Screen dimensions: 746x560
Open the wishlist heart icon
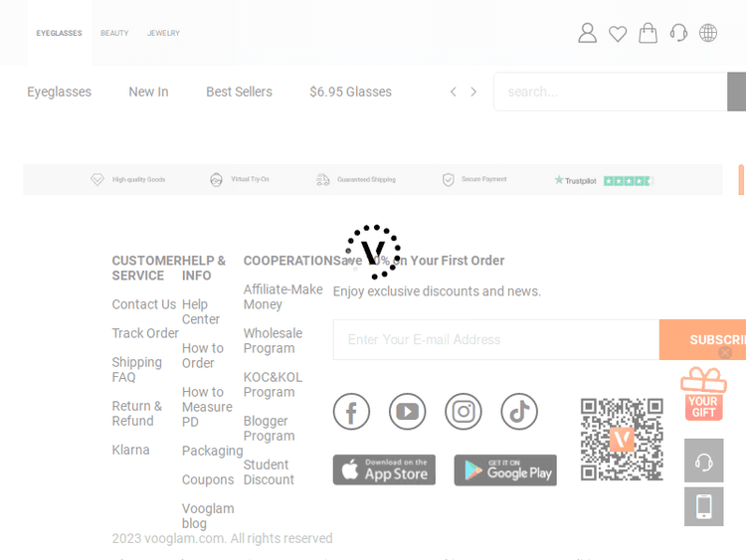point(618,34)
